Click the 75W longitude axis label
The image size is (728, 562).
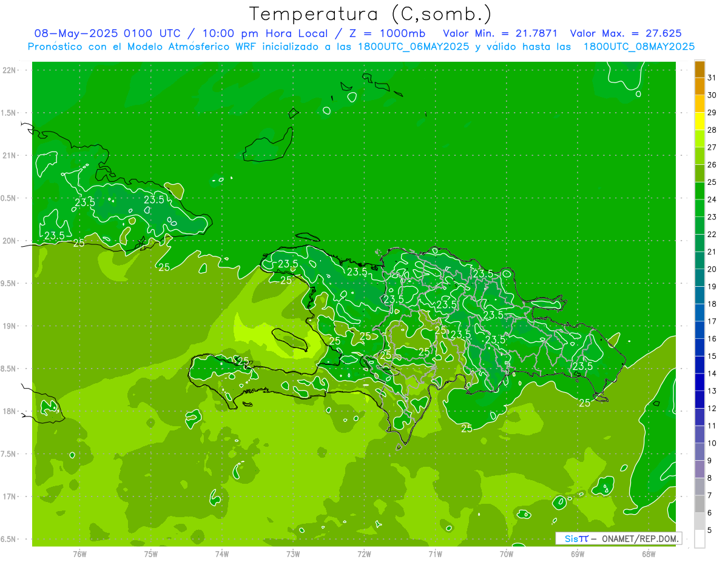(151, 554)
